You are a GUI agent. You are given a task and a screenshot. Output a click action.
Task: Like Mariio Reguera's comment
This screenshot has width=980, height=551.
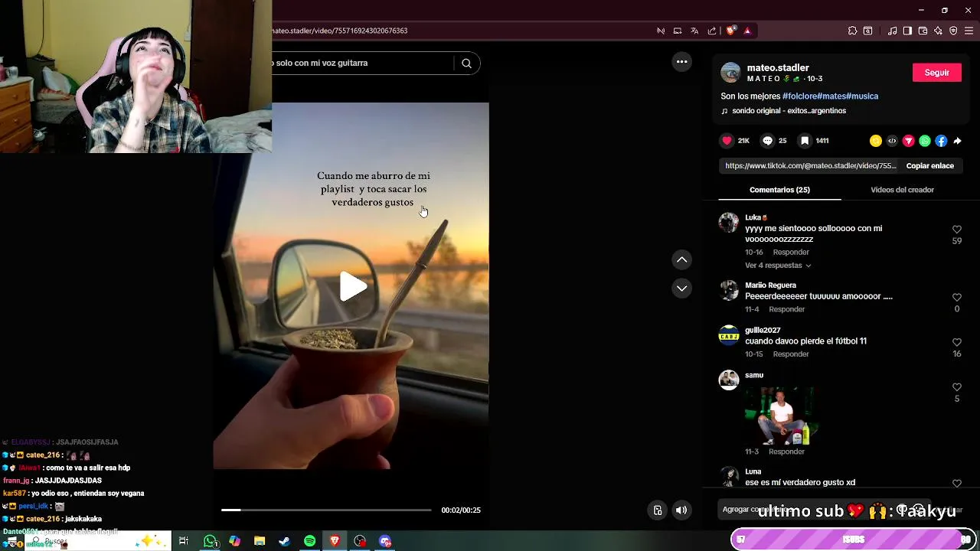(x=956, y=297)
